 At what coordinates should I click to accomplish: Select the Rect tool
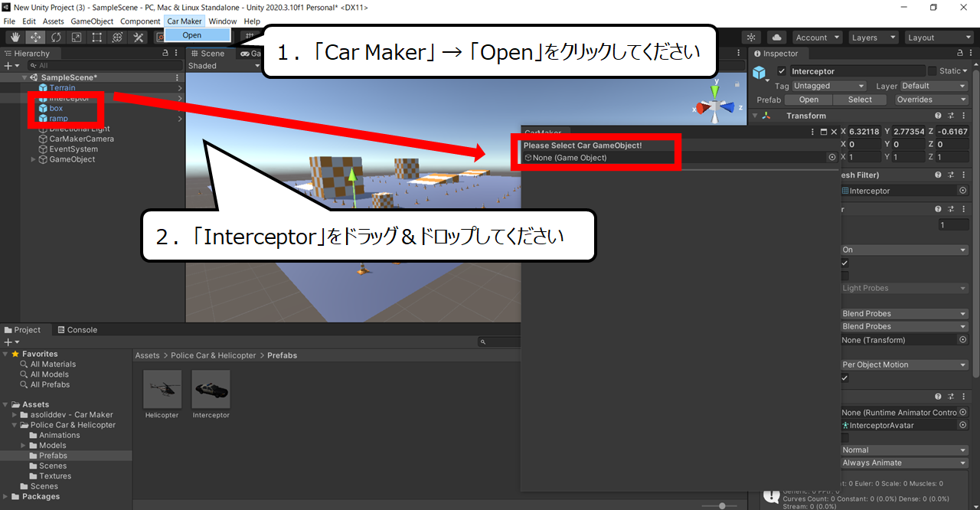pos(97,38)
